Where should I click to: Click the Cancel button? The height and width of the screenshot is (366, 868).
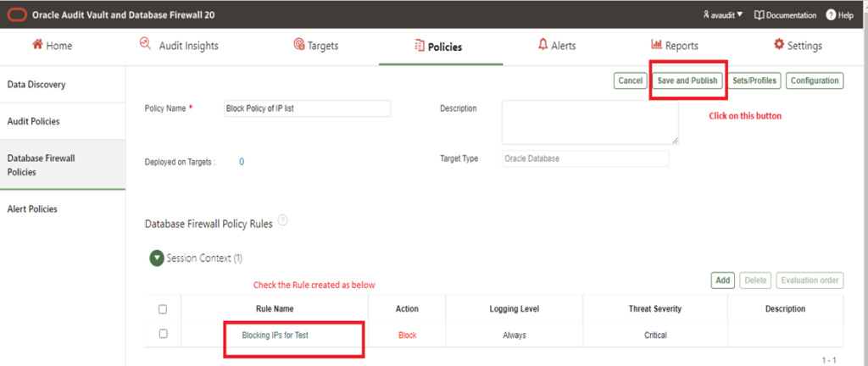(630, 80)
